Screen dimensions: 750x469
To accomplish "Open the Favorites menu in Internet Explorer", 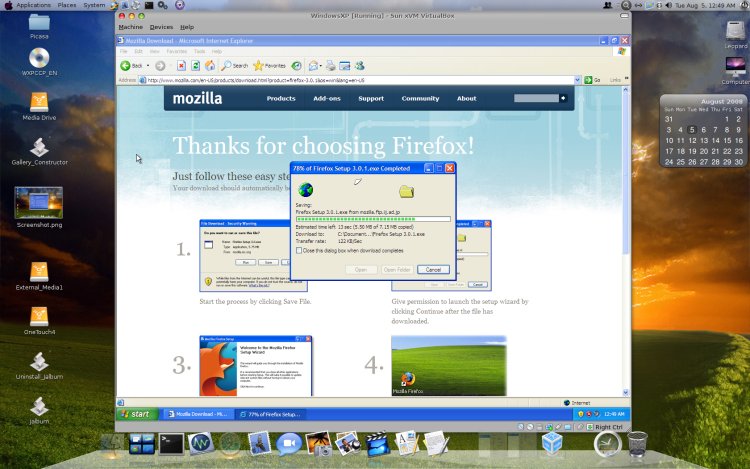I will [x=176, y=51].
